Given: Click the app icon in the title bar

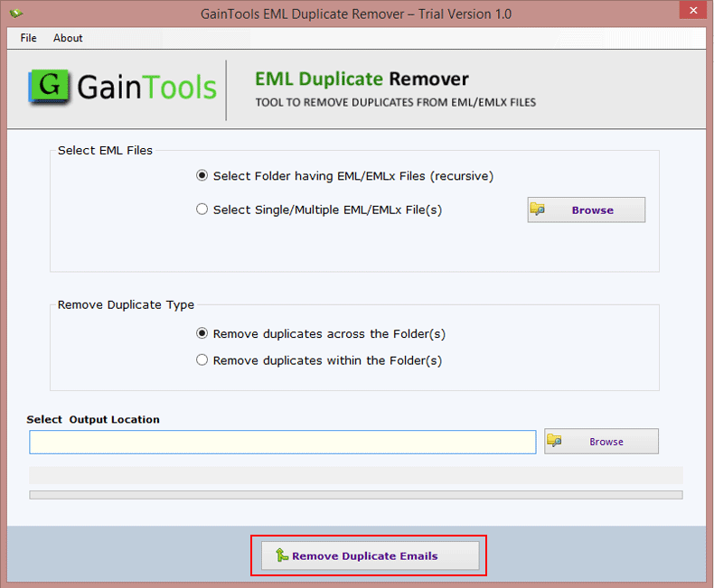Looking at the screenshot, I should coord(16,14).
